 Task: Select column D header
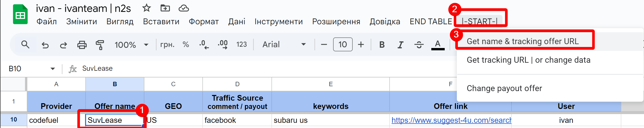tap(237, 84)
